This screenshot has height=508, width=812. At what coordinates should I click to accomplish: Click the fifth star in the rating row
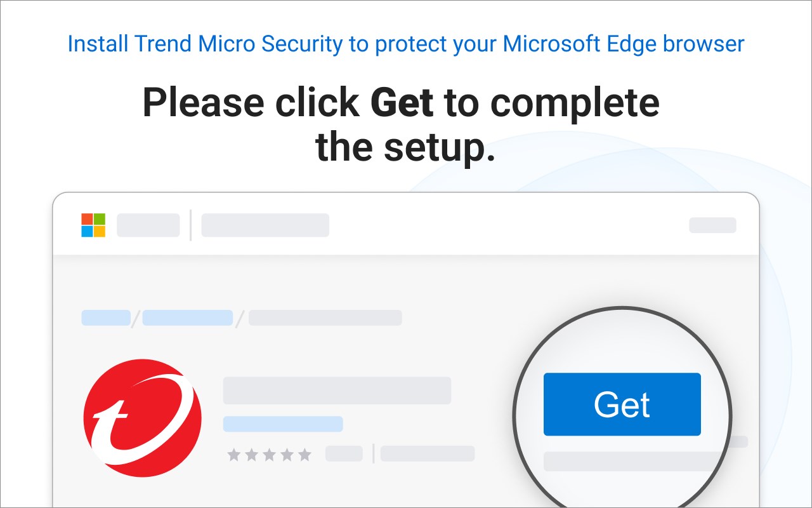305,454
